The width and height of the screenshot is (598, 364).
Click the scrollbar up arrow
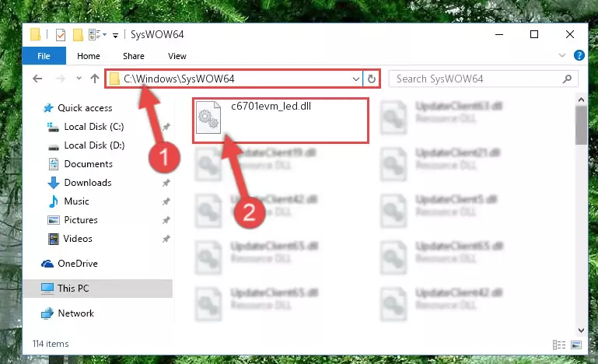(x=581, y=100)
